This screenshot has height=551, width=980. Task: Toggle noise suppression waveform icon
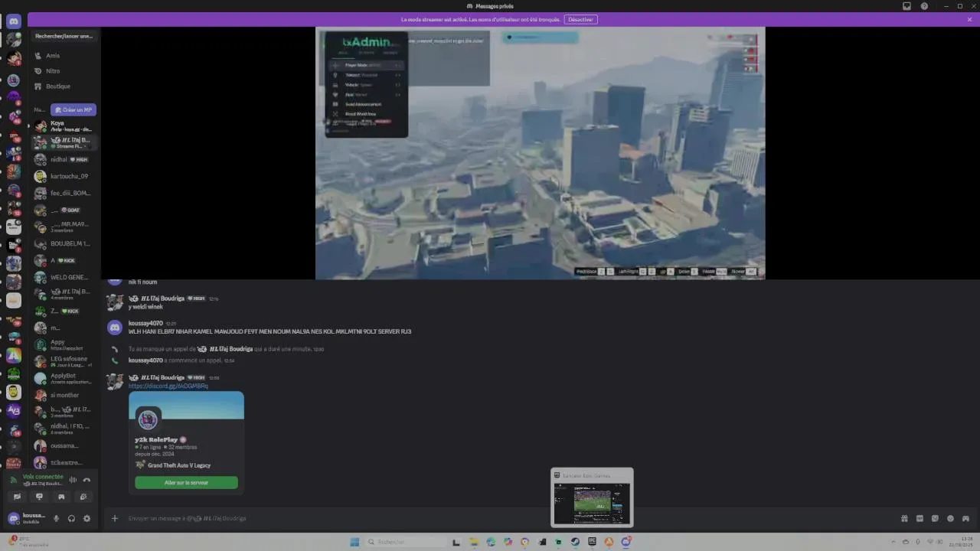click(73, 480)
